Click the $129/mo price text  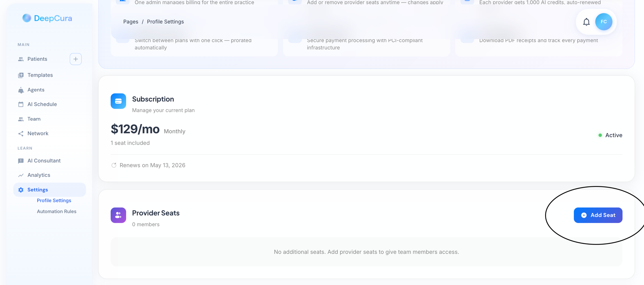[135, 129]
